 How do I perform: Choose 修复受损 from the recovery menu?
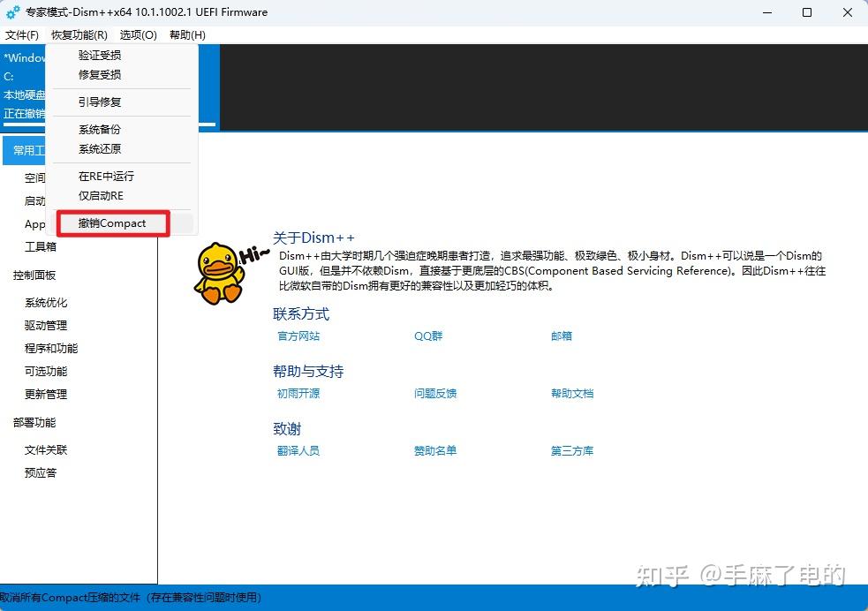point(100,76)
